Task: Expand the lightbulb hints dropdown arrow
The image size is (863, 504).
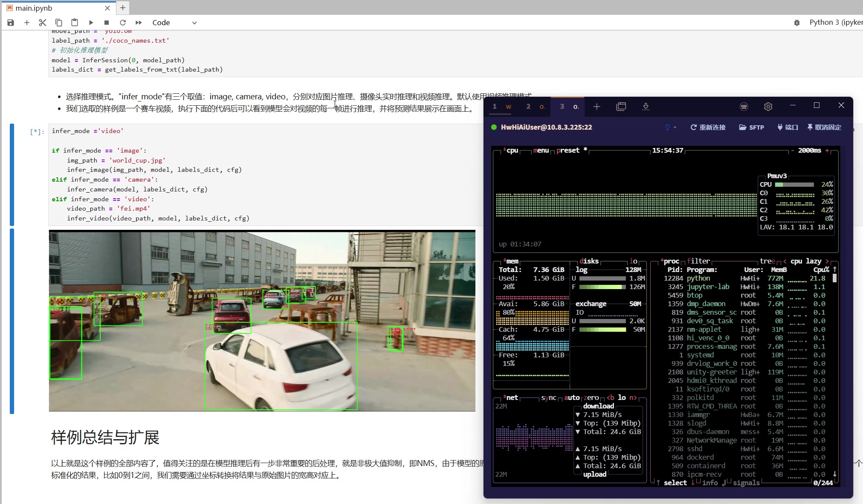Action: tap(675, 127)
